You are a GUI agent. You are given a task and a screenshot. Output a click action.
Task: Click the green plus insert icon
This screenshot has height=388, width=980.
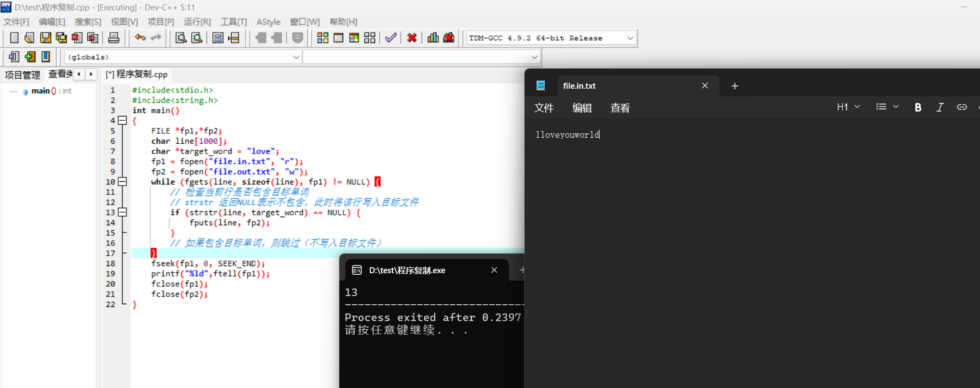pyautogui.click(x=30, y=57)
